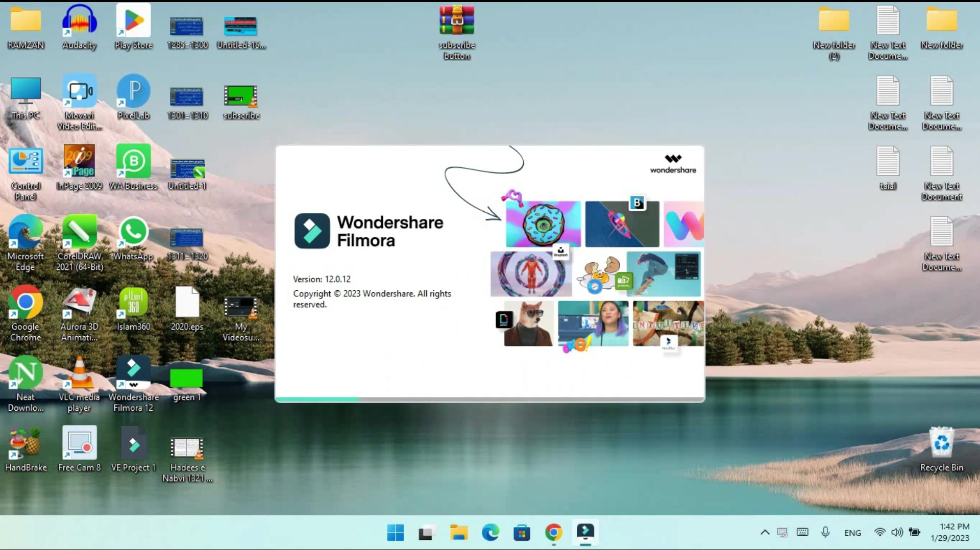Open the Audacity desktop shortcut

79,28
